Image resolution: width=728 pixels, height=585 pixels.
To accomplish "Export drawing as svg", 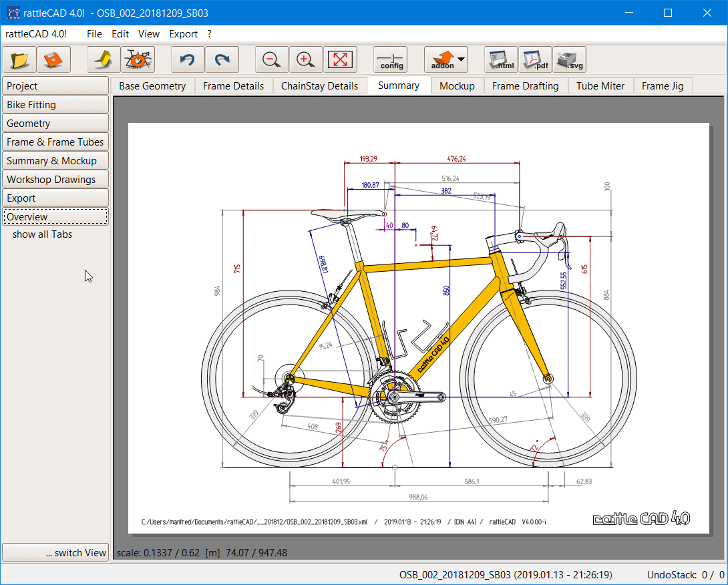I will 569,59.
